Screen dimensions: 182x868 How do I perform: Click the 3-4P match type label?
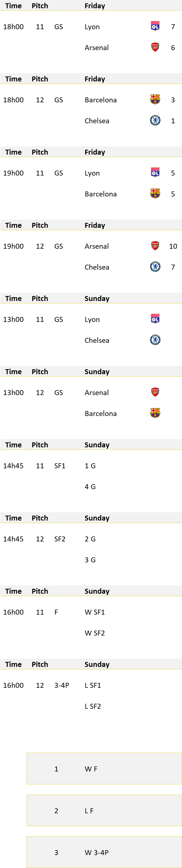click(x=62, y=685)
